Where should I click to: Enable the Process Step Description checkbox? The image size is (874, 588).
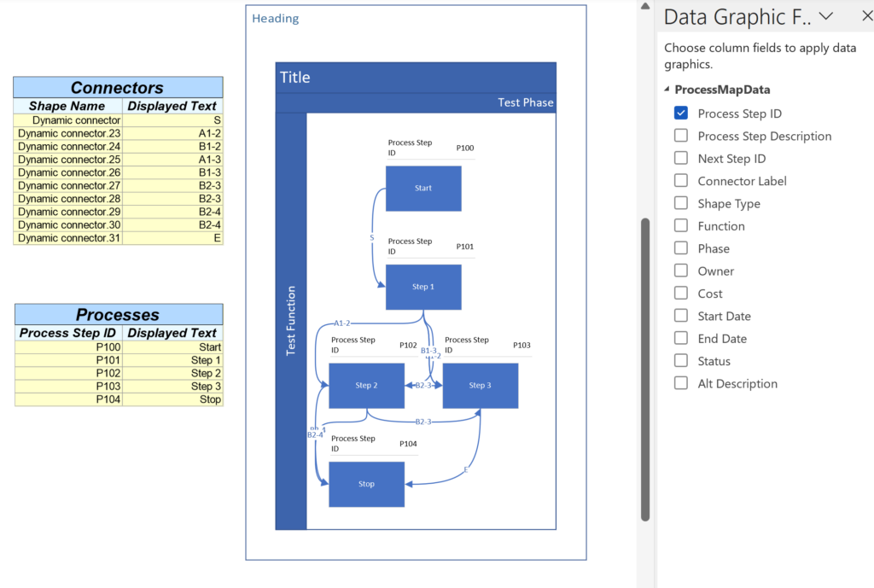[x=680, y=136]
